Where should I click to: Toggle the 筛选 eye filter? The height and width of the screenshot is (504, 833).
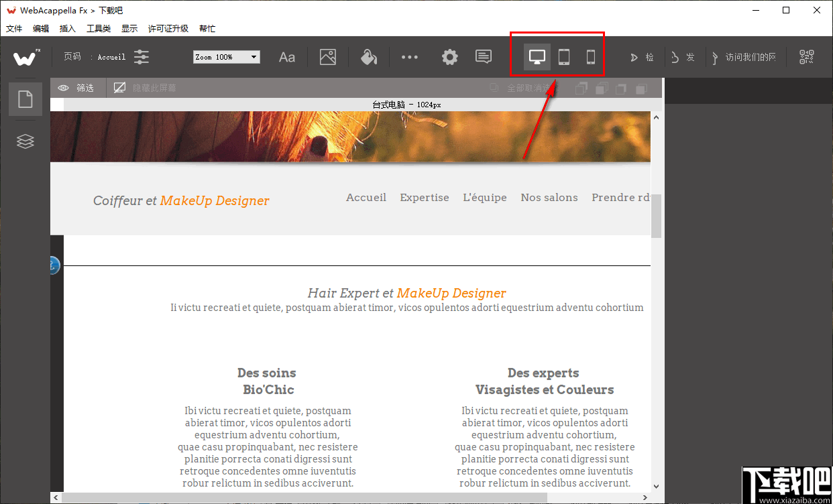[76, 88]
